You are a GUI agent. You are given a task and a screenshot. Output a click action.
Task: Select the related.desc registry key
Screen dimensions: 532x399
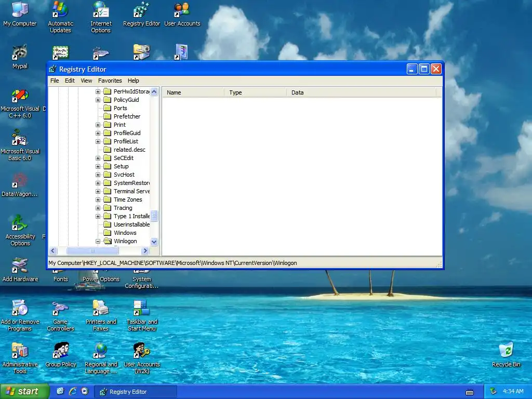point(129,150)
